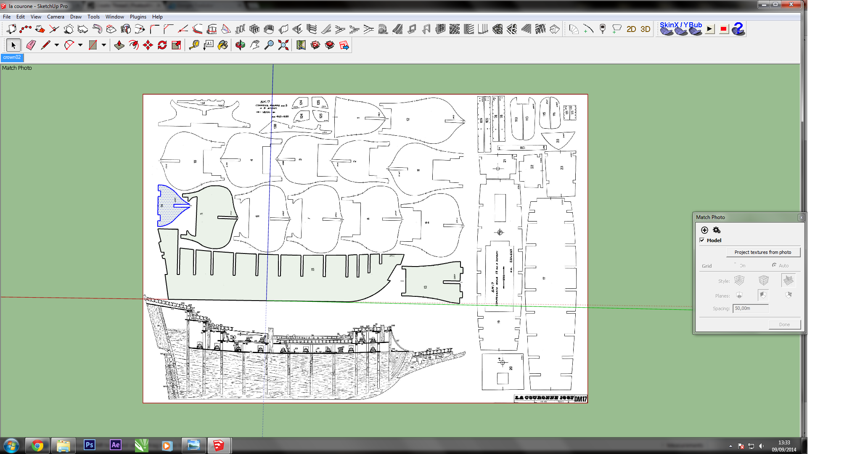
Task: Click the taskbar clock showing 13:33
Action: tap(784, 443)
